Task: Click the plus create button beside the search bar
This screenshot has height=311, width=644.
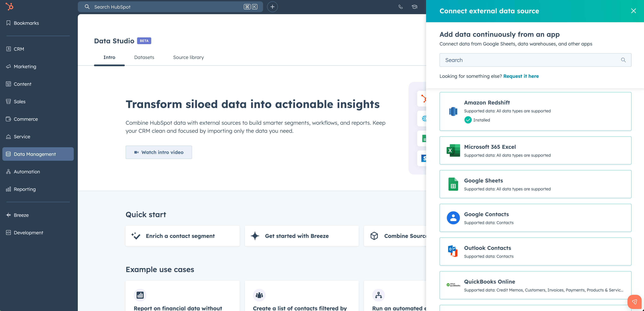Action: coord(272,7)
